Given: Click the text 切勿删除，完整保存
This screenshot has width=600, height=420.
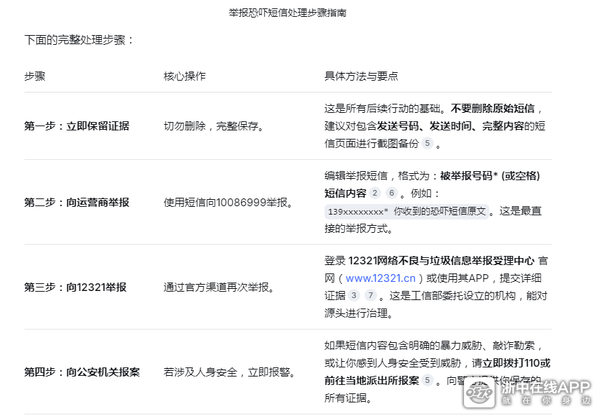Looking at the screenshot, I should click(x=209, y=126).
